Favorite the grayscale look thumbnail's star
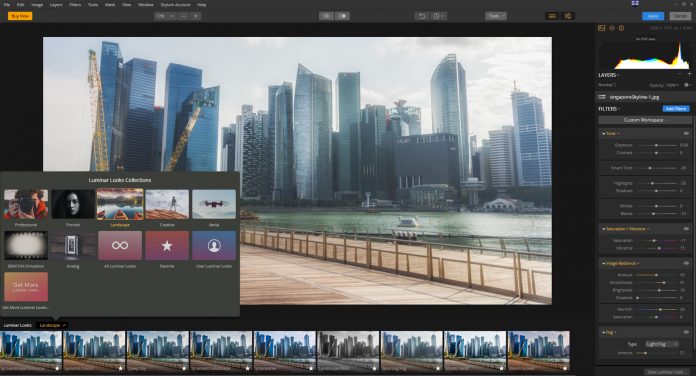696x376 pixels. tap(375, 368)
